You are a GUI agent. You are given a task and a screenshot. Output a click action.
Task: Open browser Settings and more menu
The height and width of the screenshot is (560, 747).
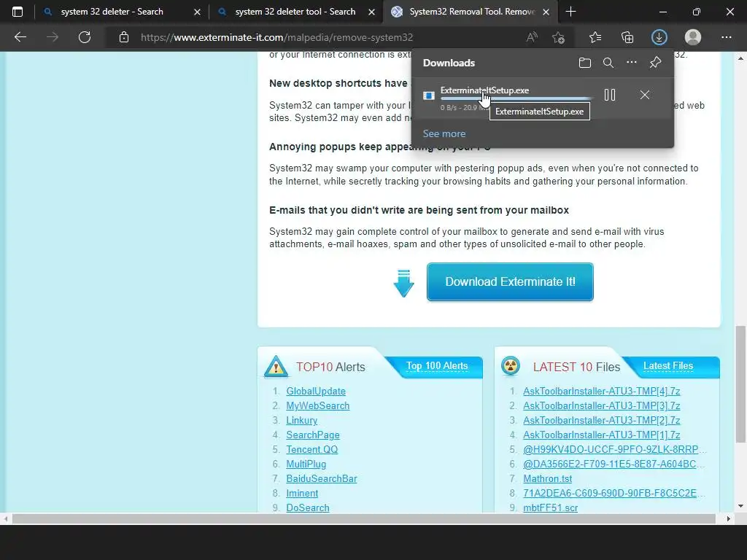[726, 37]
